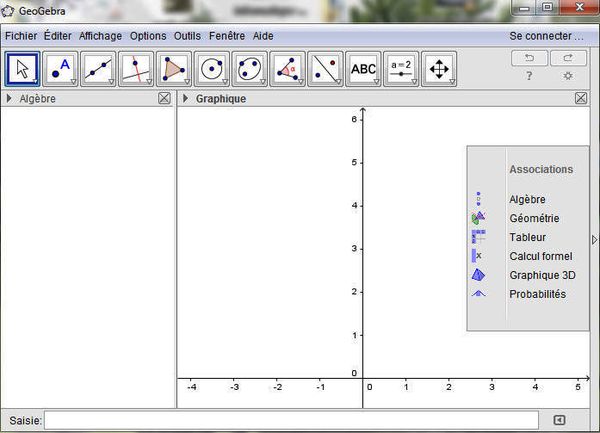Open the Fenêtre menu
The height and width of the screenshot is (433, 600).
coord(227,36)
